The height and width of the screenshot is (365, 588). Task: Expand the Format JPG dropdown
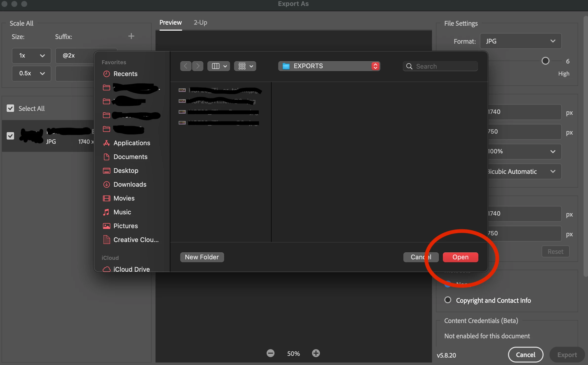click(520, 41)
